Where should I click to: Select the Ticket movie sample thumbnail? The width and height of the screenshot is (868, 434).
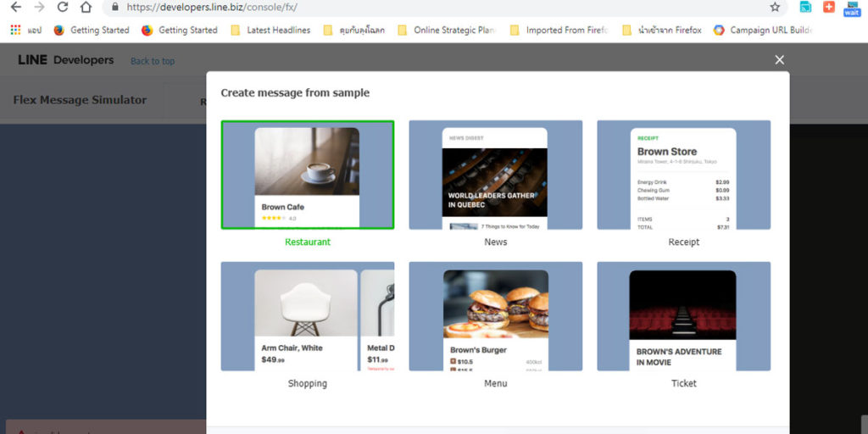click(x=684, y=316)
